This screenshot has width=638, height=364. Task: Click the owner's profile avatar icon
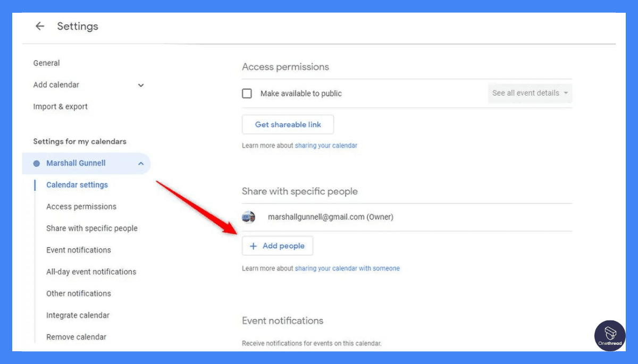click(248, 217)
